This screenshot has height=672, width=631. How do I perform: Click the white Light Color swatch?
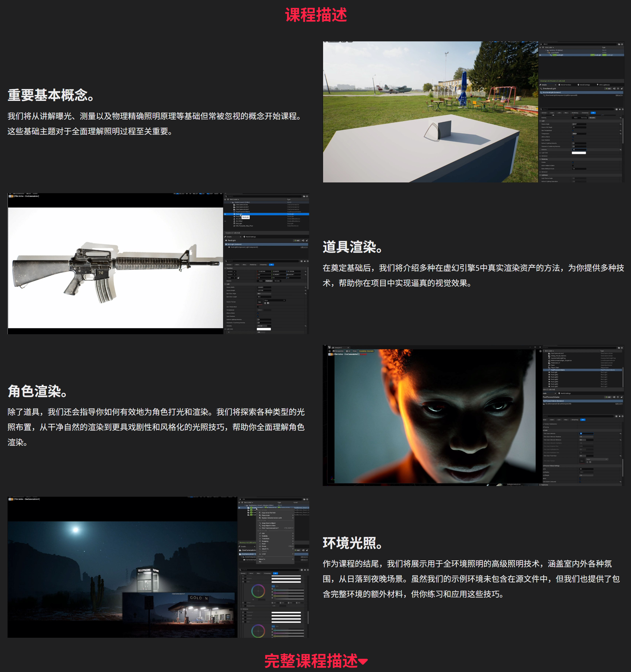click(264, 329)
